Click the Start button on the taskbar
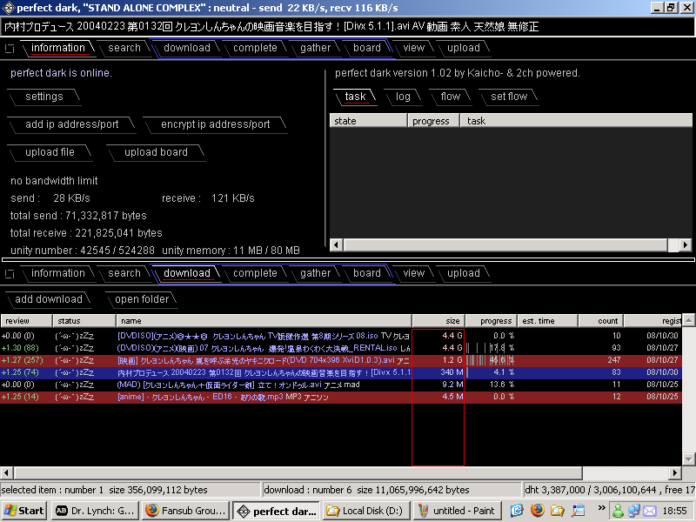 pos(24,510)
